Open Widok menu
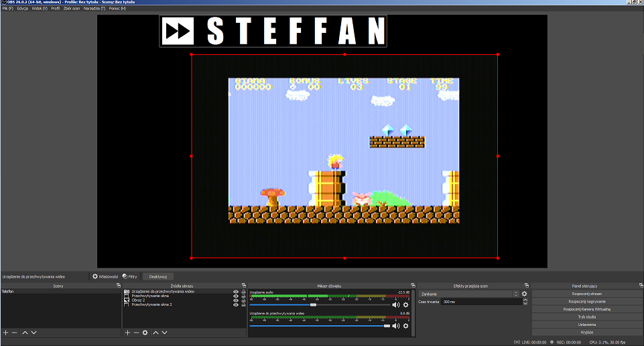The height and width of the screenshot is (346, 644). coord(40,8)
